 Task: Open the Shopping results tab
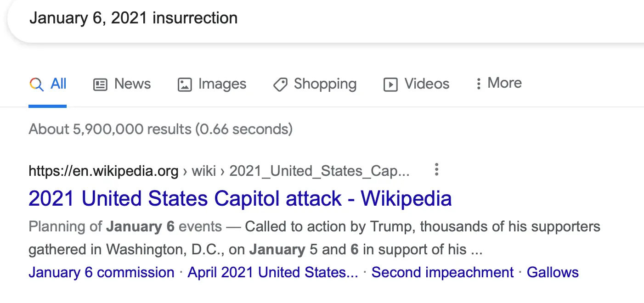(325, 84)
